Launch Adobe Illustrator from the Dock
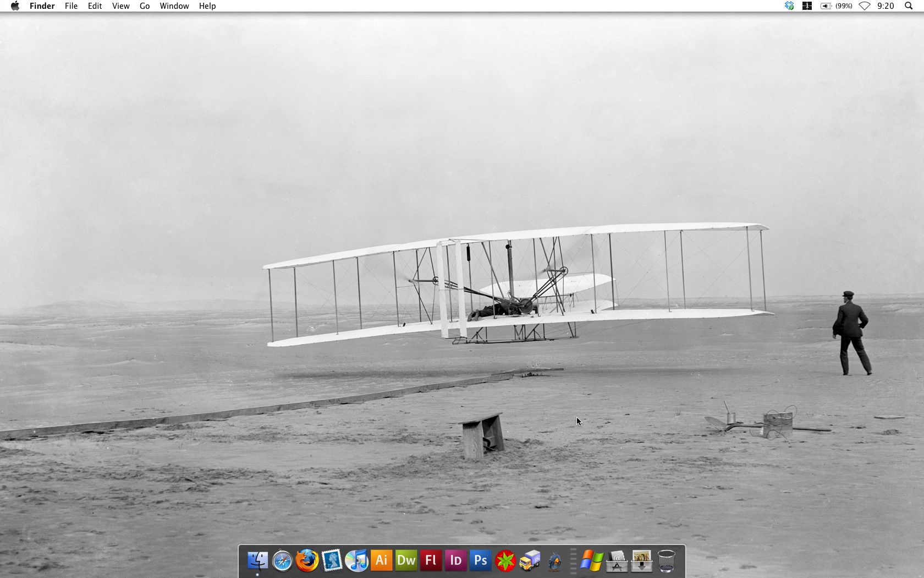The image size is (924, 578). [x=382, y=560]
